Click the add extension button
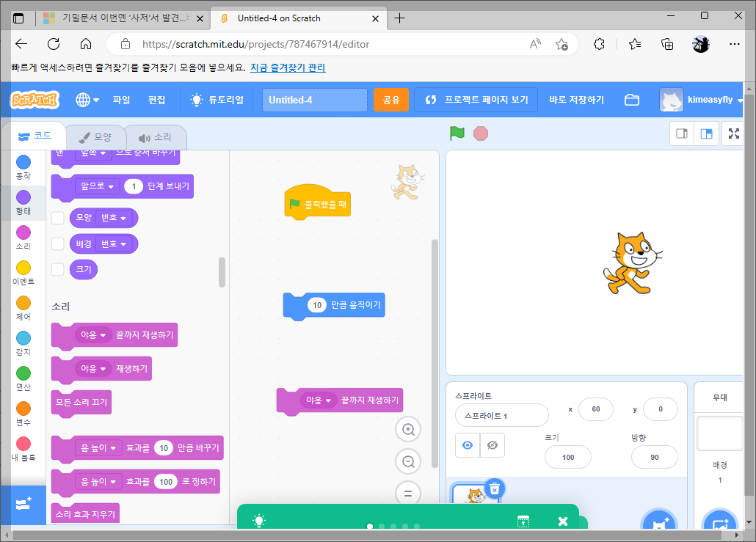Viewport: 756px width, 542px height. [x=23, y=504]
